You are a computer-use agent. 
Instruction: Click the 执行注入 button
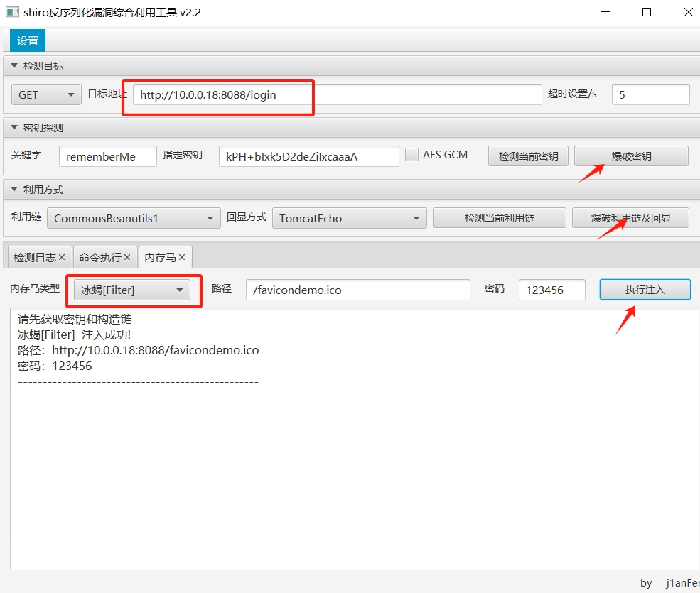(x=645, y=290)
